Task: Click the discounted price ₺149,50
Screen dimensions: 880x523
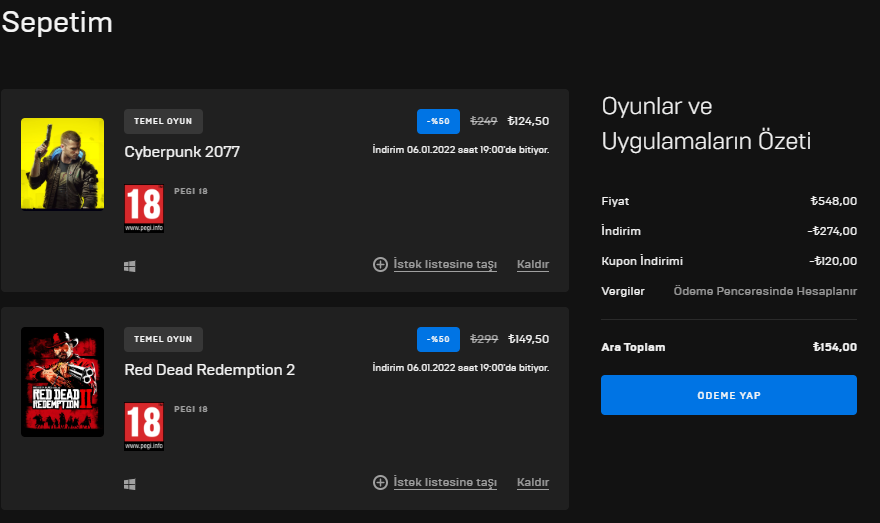Action: 528,340
